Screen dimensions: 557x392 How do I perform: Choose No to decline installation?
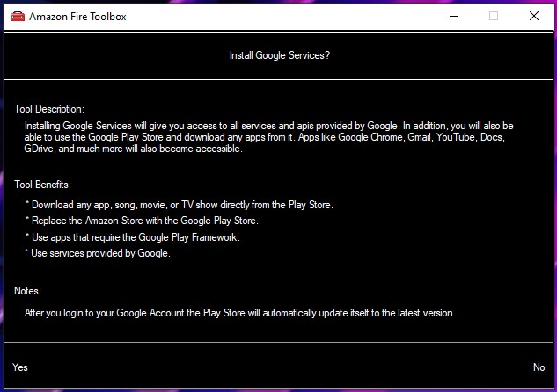539,367
